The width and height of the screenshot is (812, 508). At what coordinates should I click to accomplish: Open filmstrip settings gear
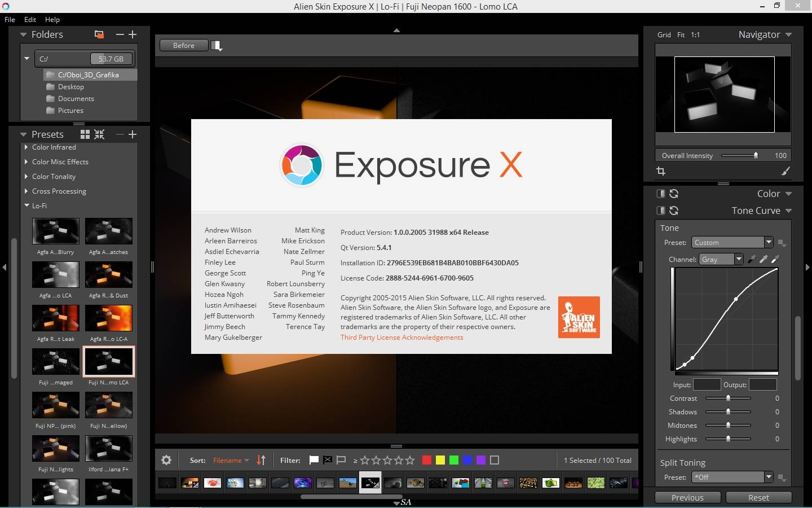pyautogui.click(x=166, y=460)
